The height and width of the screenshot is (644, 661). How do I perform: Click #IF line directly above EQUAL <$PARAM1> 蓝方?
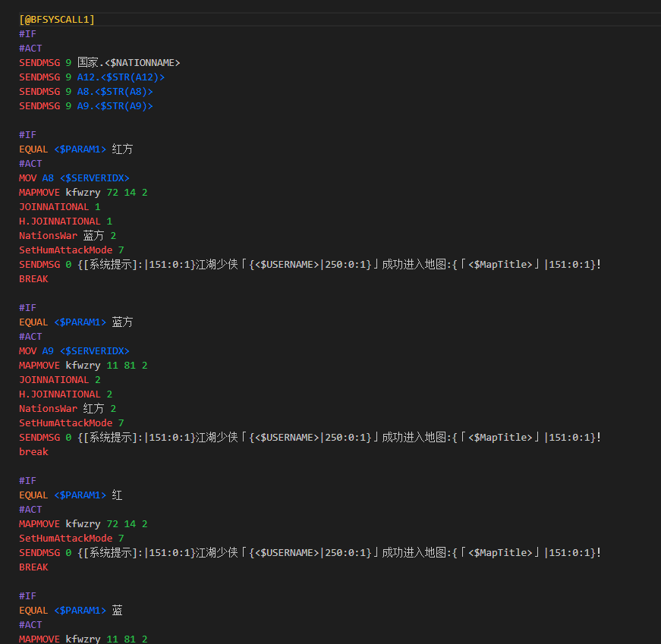(27, 308)
